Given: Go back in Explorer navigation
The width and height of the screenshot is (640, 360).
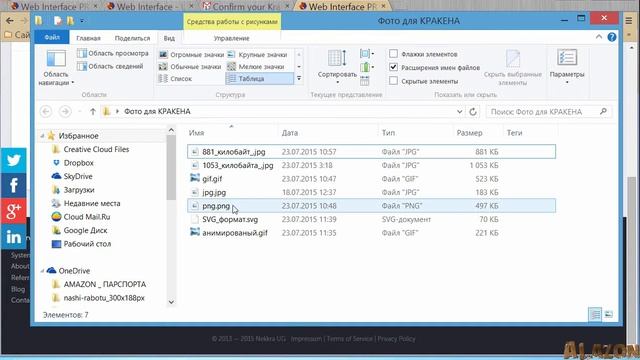Looking at the screenshot, I should tap(46, 111).
